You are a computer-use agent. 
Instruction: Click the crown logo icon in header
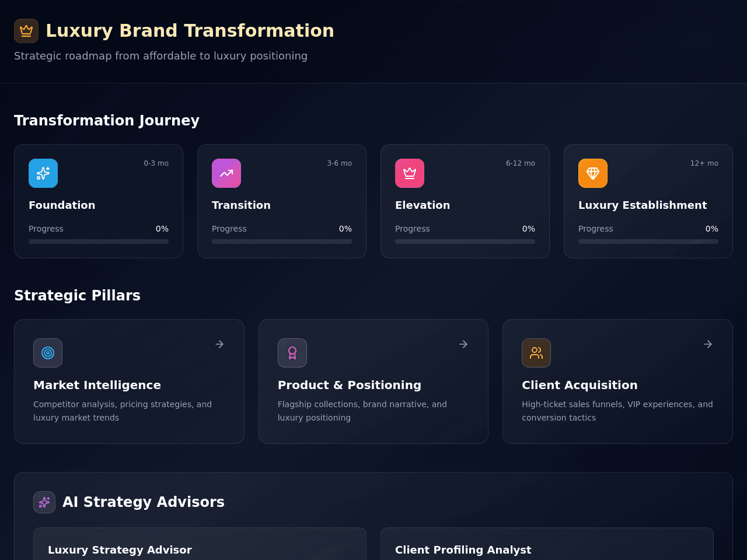click(x=26, y=31)
